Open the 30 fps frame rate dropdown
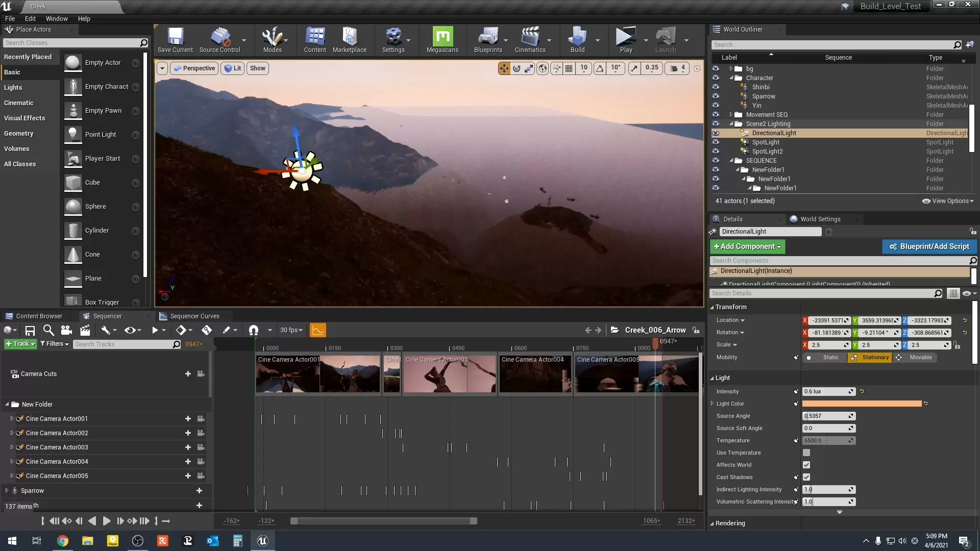The width and height of the screenshot is (980, 551). pyautogui.click(x=291, y=330)
